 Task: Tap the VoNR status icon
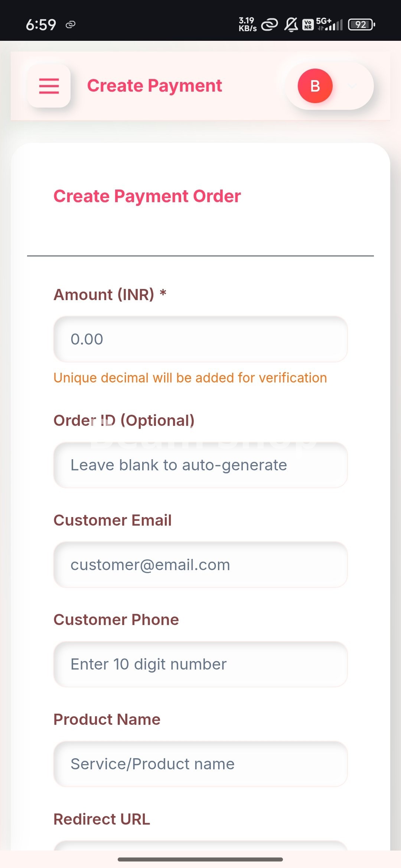pyautogui.click(x=308, y=24)
